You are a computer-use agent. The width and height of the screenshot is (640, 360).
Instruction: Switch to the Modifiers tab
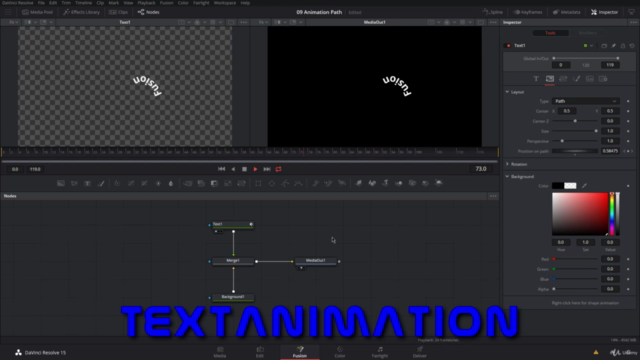587,33
